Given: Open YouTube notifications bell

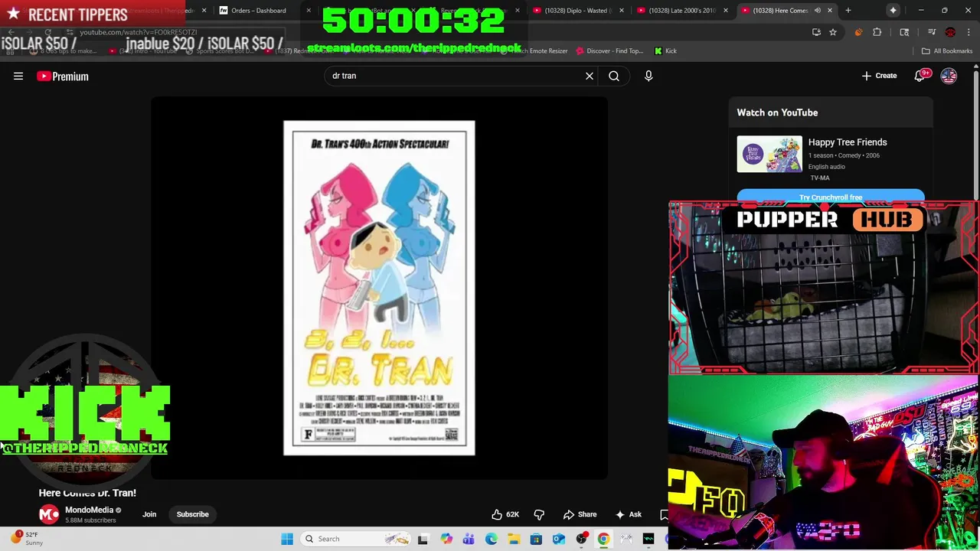Looking at the screenshot, I should [920, 76].
